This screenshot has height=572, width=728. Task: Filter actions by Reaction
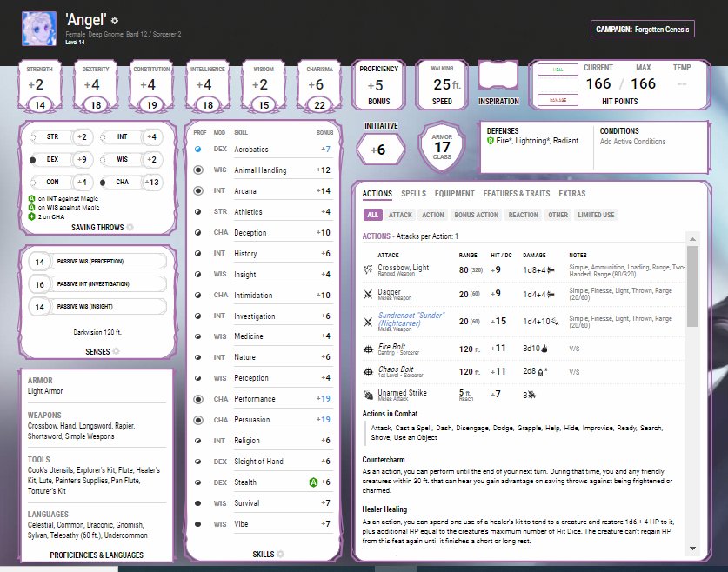click(524, 215)
